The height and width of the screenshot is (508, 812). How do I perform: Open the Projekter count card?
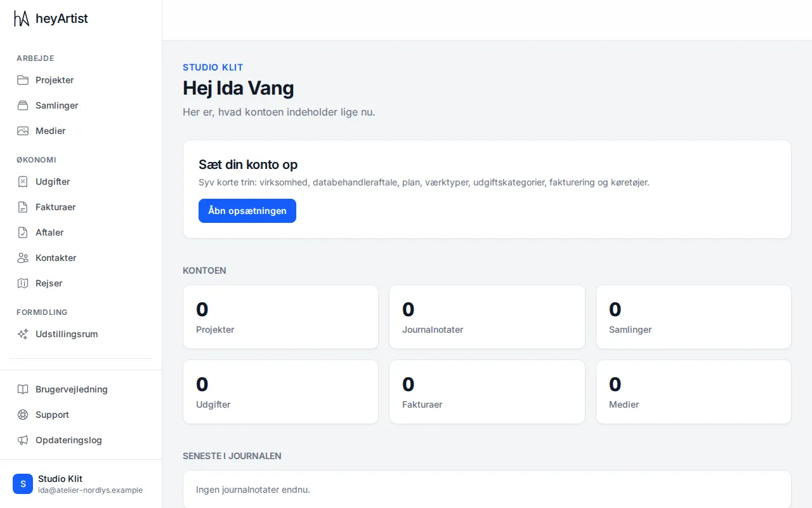[280, 317]
